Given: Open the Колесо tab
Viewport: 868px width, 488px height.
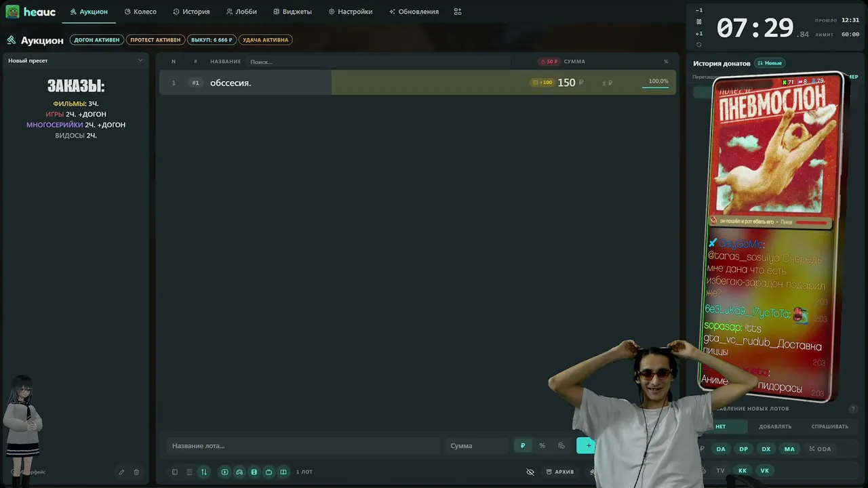Looking at the screenshot, I should [x=140, y=12].
